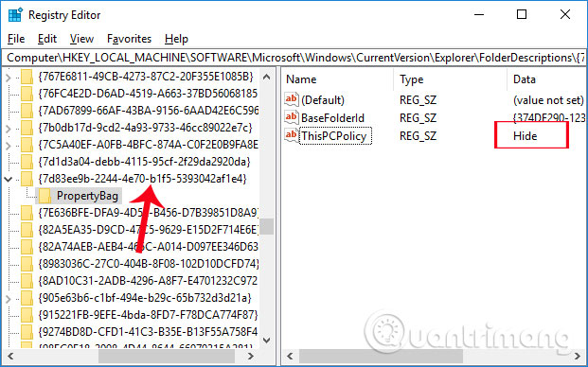Select the {7d83ee9b-2244-4e70-b1f5-5393042af1e4} key name

point(142,179)
